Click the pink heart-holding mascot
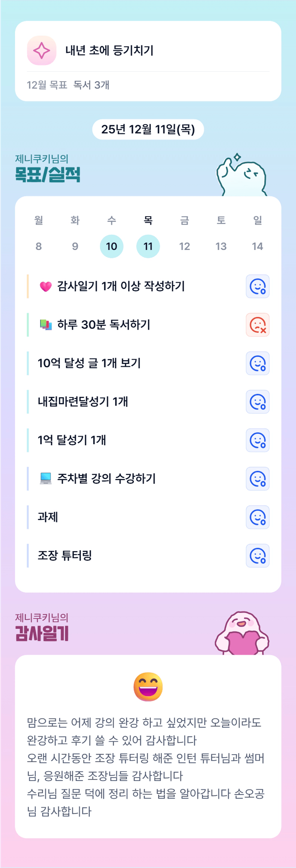The height and width of the screenshot is (868, 296). pos(242,634)
